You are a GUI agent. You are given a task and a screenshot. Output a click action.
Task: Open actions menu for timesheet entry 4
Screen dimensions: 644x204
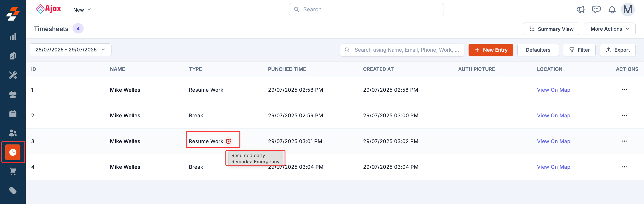625,167
